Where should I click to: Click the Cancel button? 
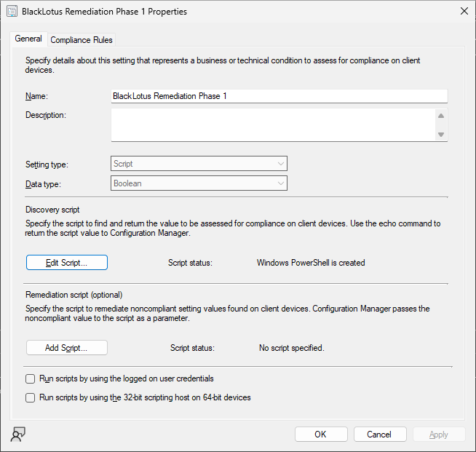380,435
